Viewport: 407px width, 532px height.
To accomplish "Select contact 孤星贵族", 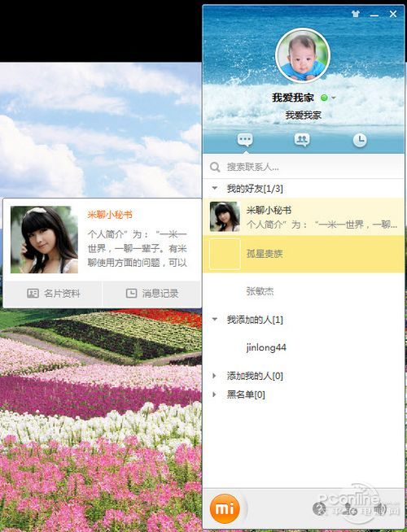I will [303, 254].
